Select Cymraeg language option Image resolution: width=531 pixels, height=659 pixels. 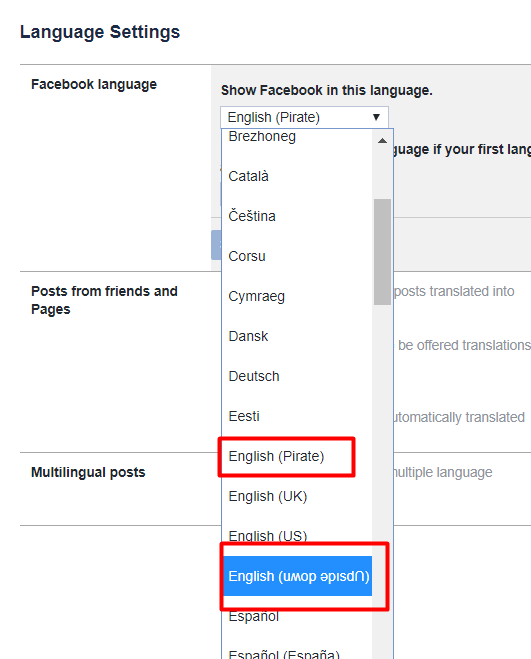tap(297, 296)
